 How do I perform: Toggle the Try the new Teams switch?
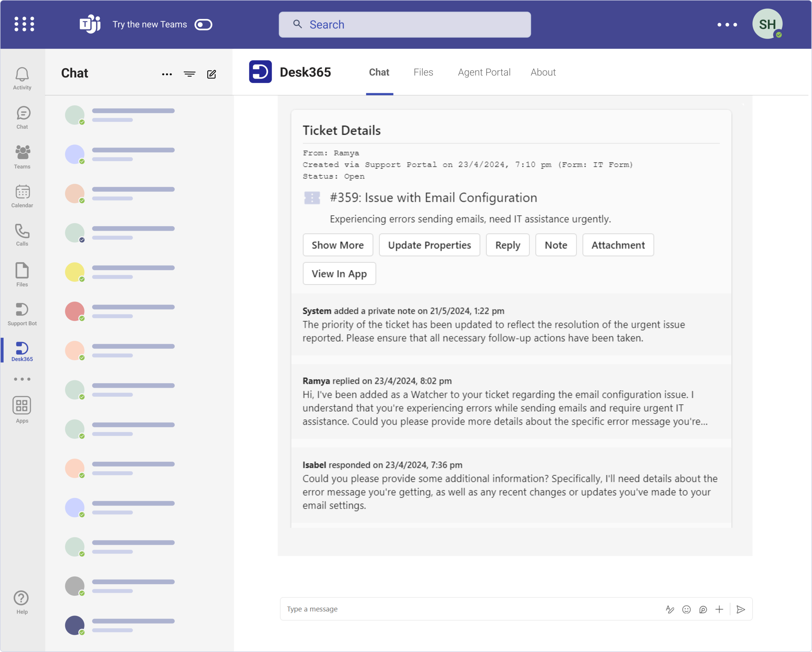pos(203,24)
